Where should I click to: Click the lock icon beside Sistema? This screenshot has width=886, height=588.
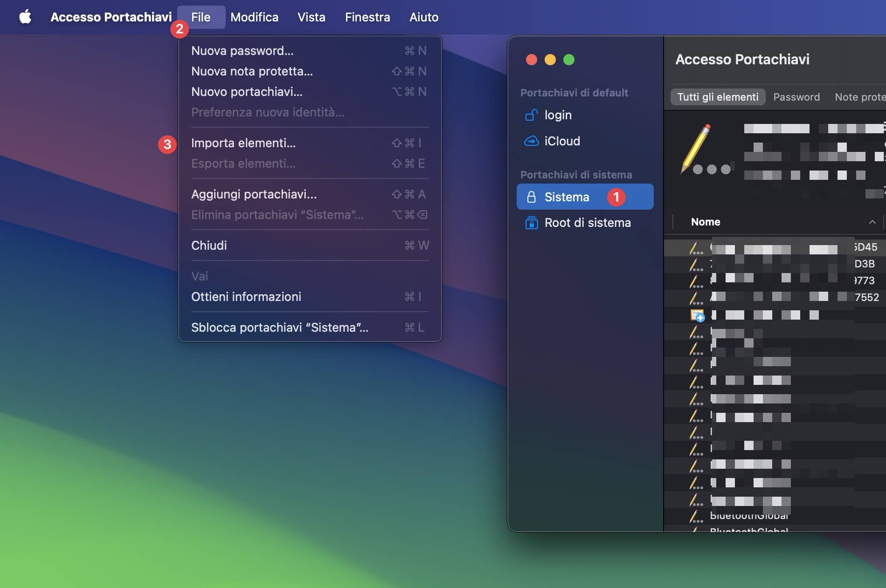click(531, 197)
